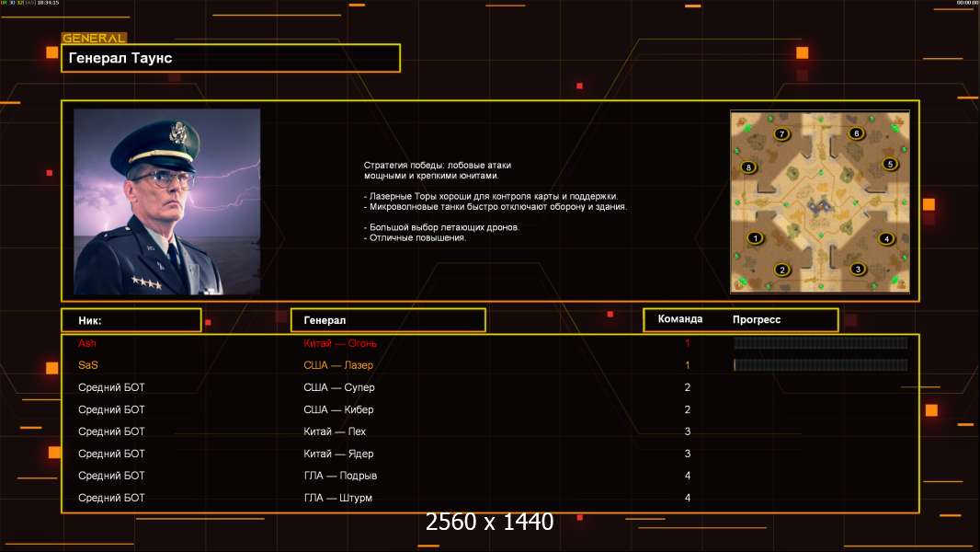Select start position 3 on the minimap
This screenshot has width=980, height=552.
tap(858, 269)
